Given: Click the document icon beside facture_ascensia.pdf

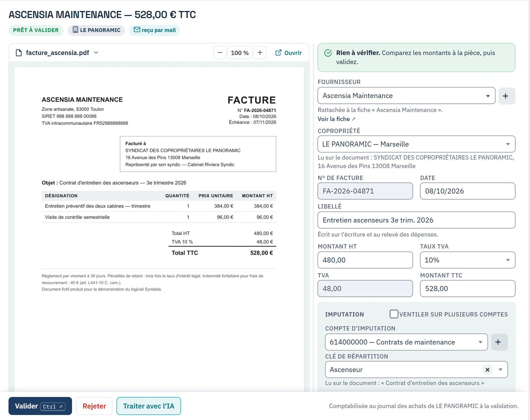Looking at the screenshot, I should 19,53.
